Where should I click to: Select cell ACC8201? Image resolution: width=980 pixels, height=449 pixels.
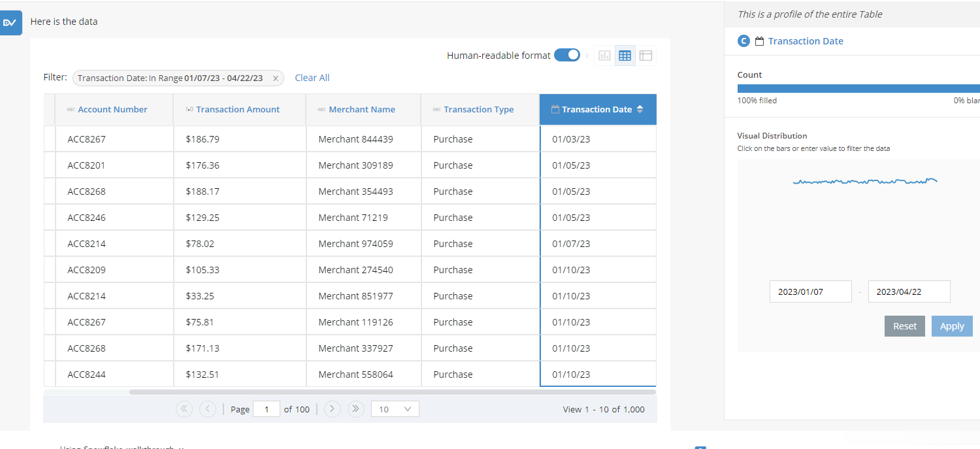click(x=115, y=165)
